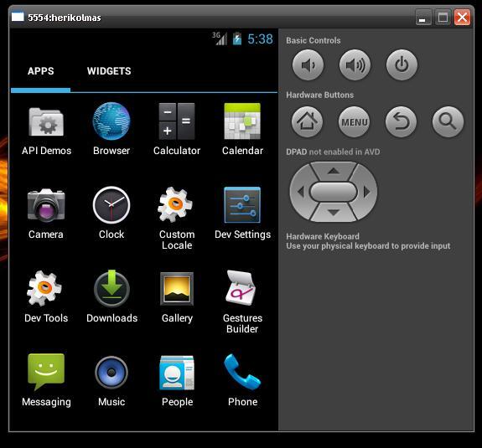This screenshot has height=448, width=482.
Task: Click the 3G signal status icon
Action: (220, 39)
